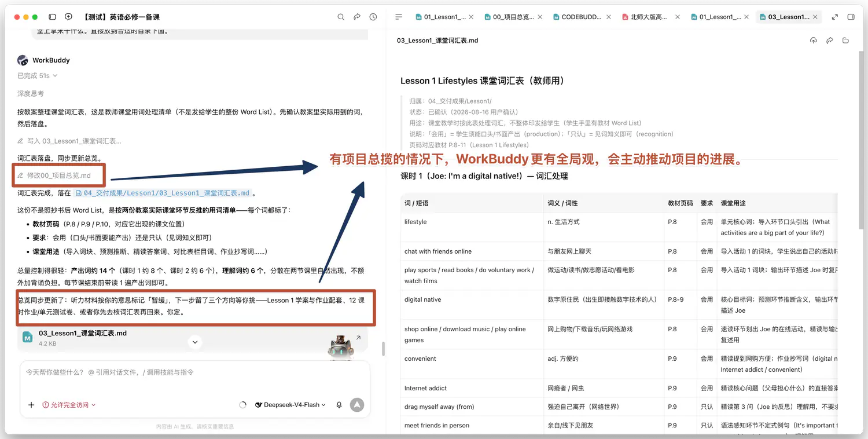Expand the preview pane to fullscreen
The image size is (868, 439).
(834, 17)
